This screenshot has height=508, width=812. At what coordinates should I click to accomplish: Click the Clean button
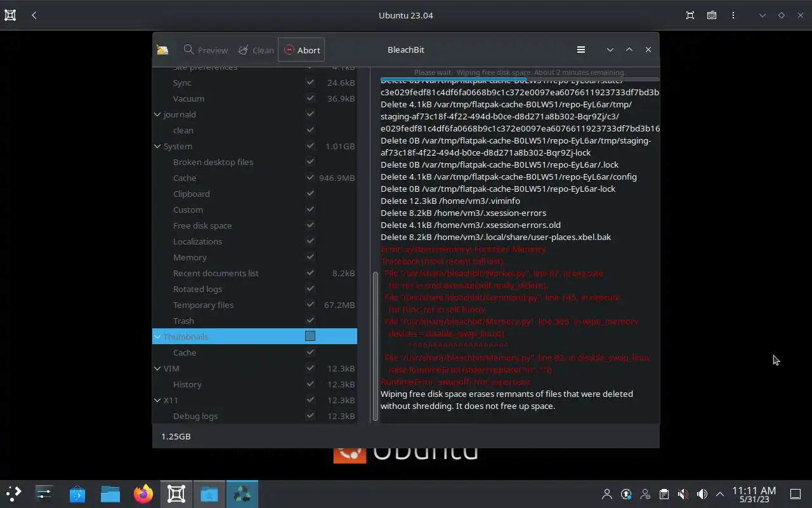[x=256, y=50]
